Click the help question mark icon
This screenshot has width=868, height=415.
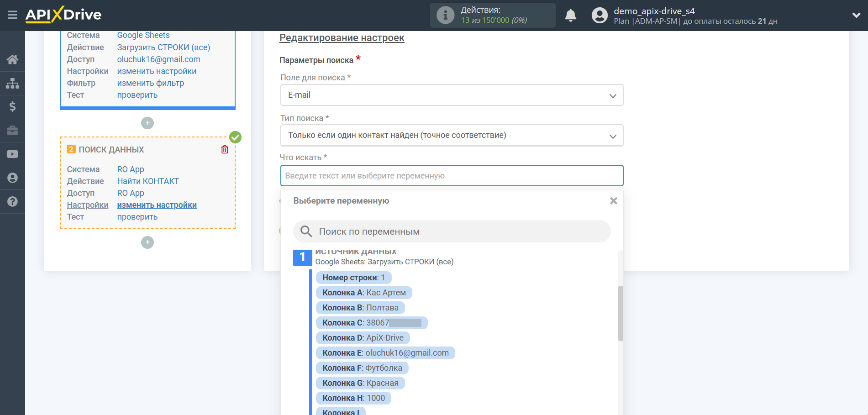click(x=12, y=201)
